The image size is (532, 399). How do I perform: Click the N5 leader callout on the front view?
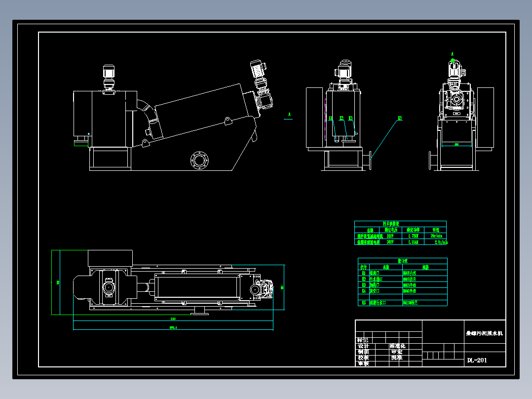(x=400, y=118)
